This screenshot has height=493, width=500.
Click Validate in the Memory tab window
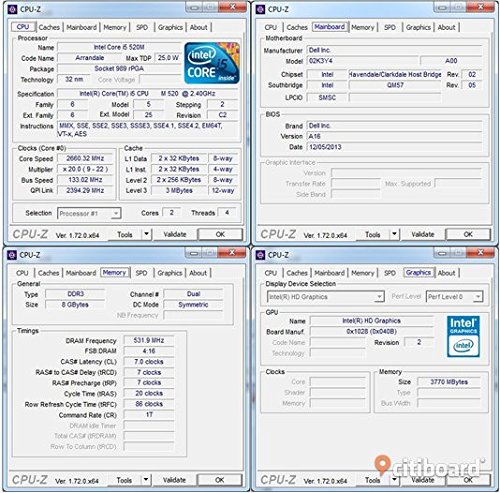coord(174,480)
